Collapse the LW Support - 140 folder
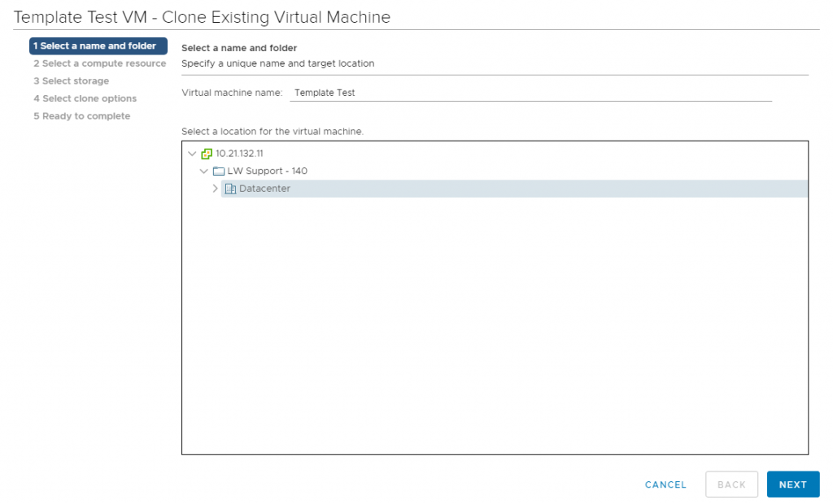 click(x=204, y=171)
